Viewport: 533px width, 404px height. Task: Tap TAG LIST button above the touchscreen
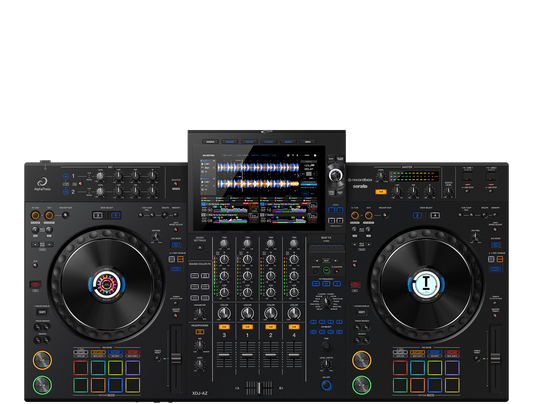coord(249,142)
